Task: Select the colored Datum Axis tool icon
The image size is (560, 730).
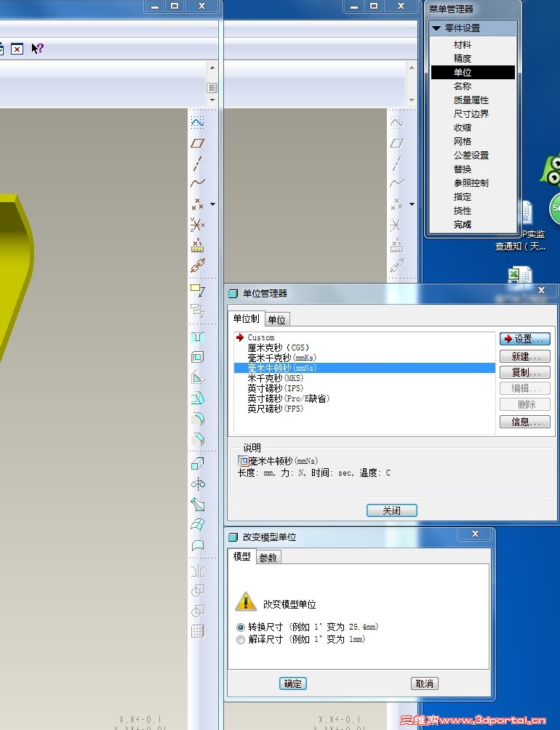Action: [x=197, y=164]
